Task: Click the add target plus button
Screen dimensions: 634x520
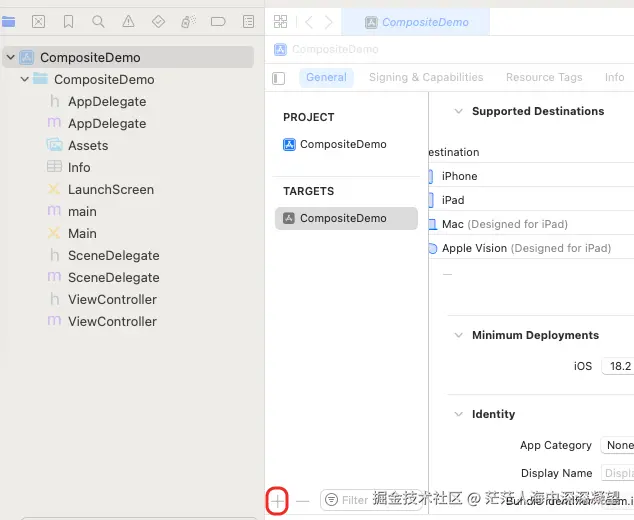Action: pyautogui.click(x=277, y=501)
